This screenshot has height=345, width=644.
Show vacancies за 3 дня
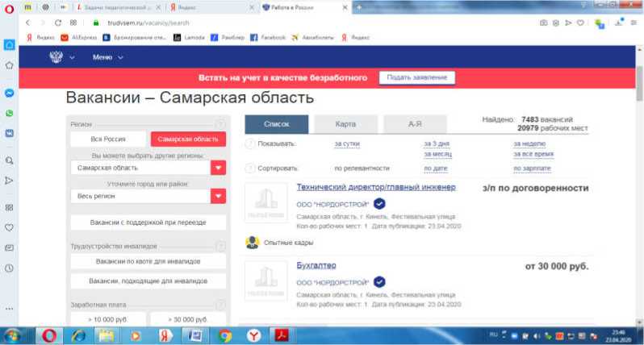[437, 143]
